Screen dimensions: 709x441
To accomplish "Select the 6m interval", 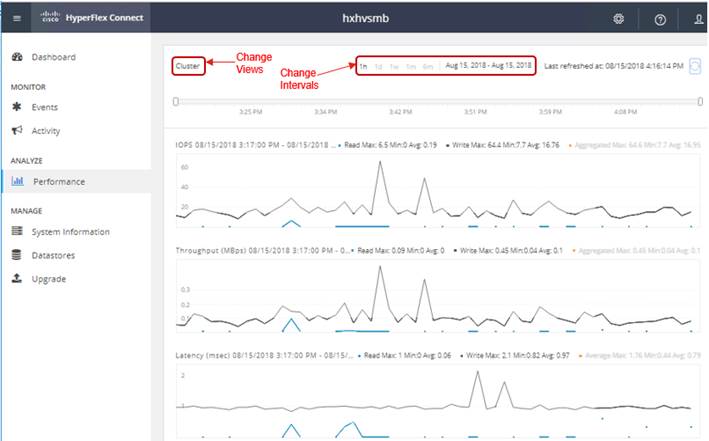I will (428, 66).
